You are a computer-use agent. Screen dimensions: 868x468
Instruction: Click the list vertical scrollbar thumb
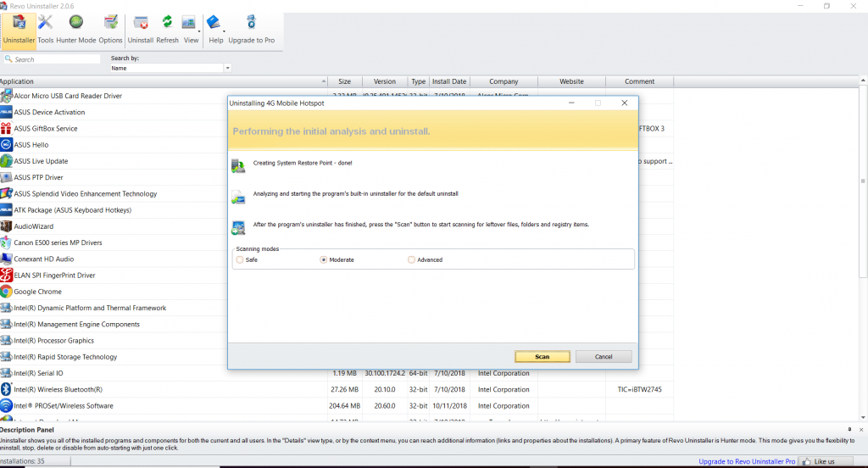pyautogui.click(x=862, y=181)
